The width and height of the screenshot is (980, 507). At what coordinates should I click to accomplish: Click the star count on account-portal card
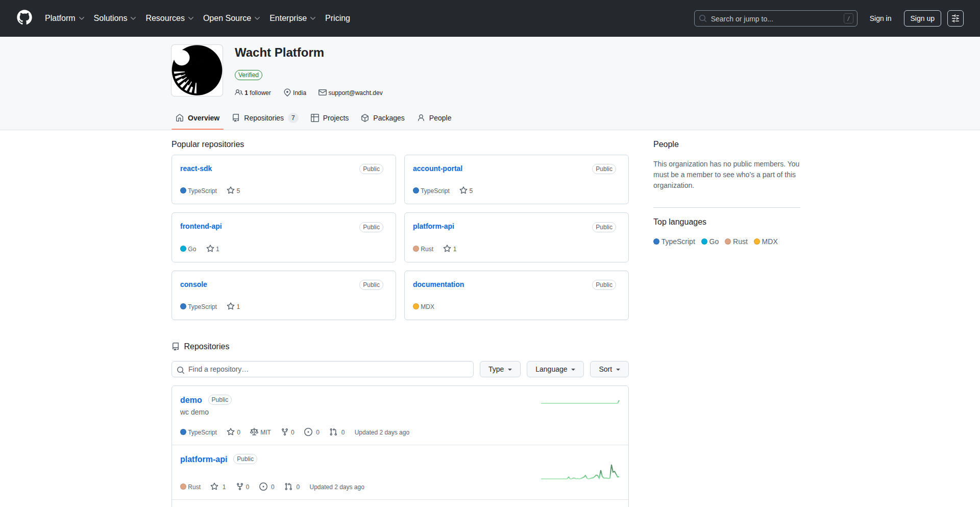click(x=467, y=190)
